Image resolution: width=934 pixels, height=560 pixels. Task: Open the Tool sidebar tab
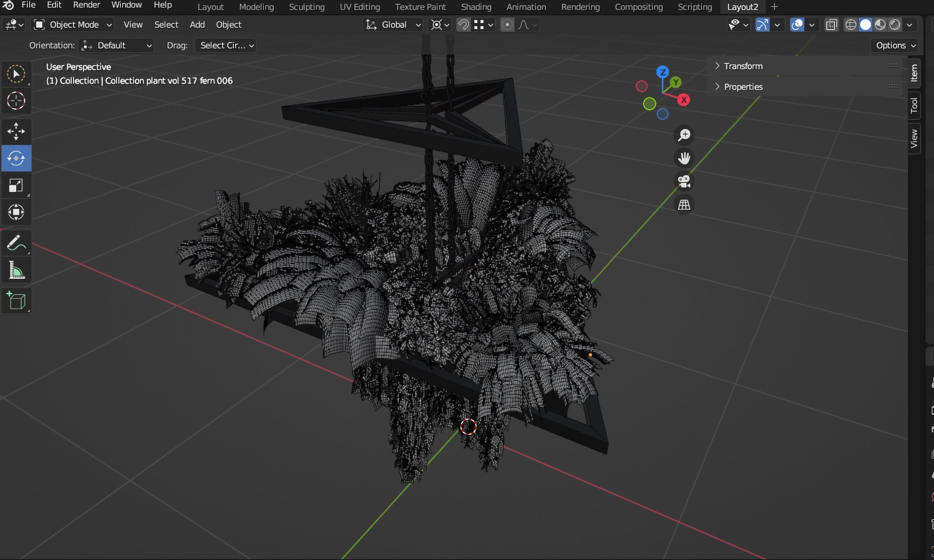914,105
